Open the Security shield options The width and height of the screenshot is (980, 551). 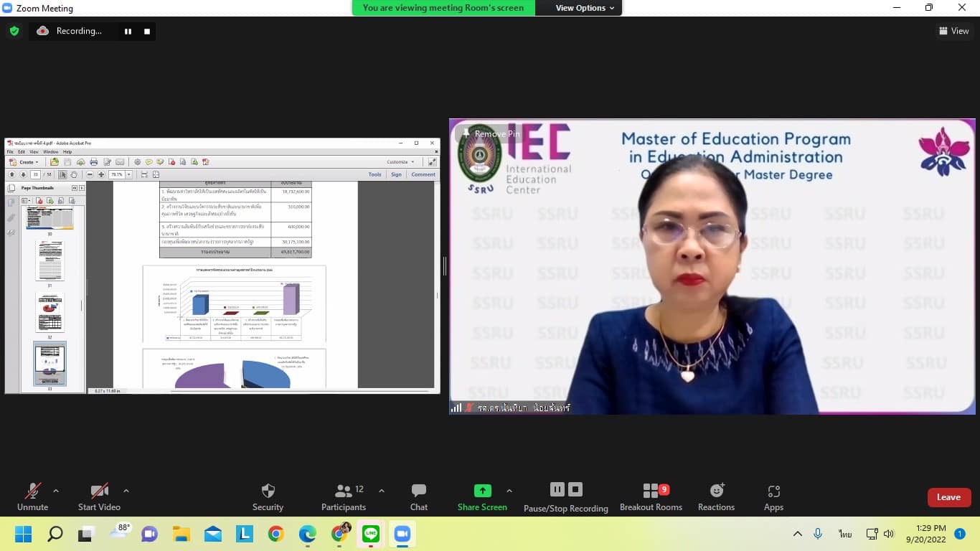click(x=268, y=496)
